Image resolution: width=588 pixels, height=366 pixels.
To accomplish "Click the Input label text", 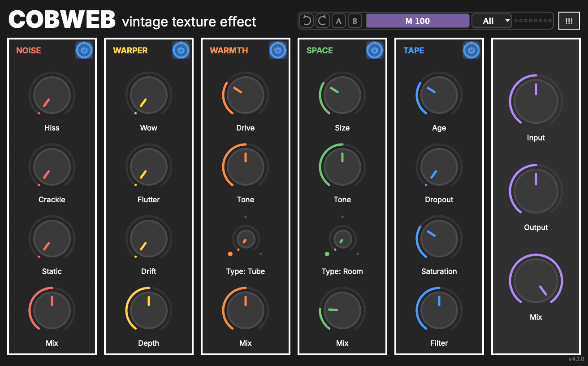I will click(536, 138).
